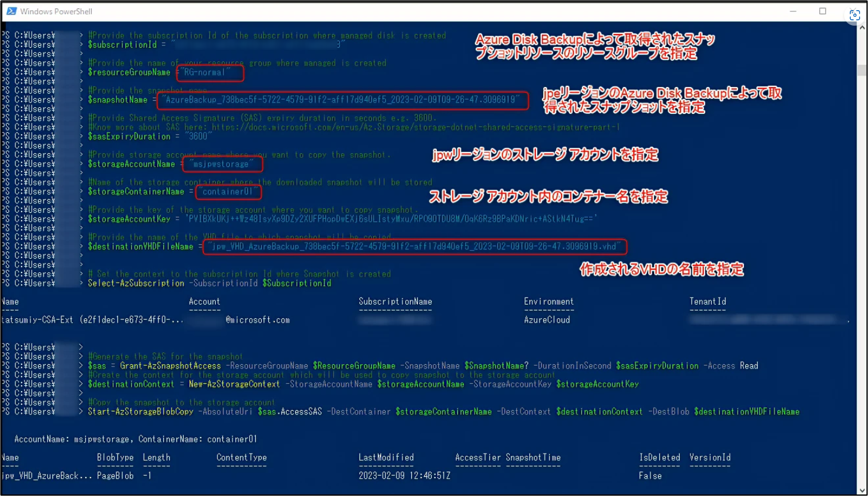Screen dimensions: 868x496
Task: Click the "-1" length value
Action: click(147, 476)
